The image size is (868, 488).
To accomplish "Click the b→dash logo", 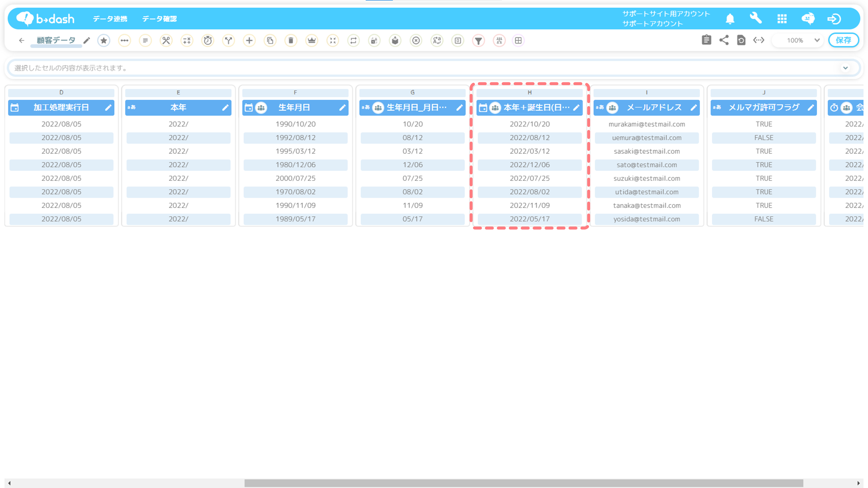I will tap(45, 19).
